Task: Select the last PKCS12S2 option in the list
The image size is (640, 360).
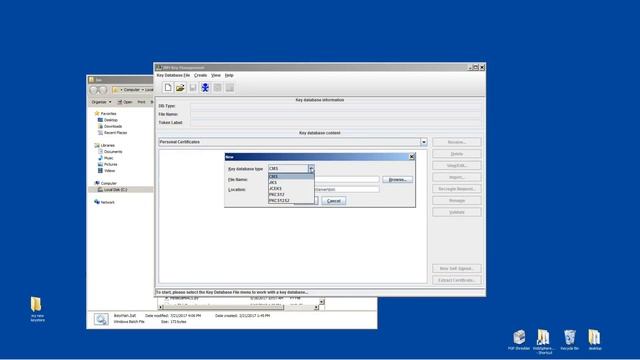Action: point(291,200)
